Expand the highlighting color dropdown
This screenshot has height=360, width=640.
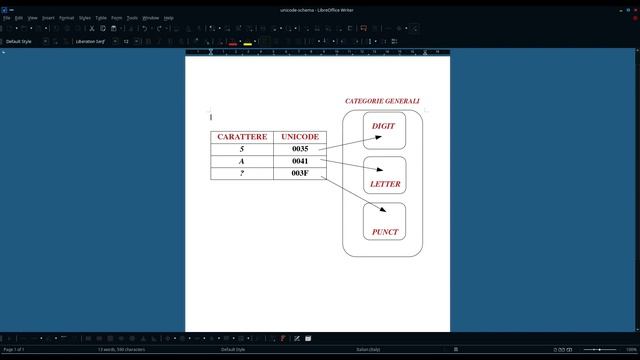(x=255, y=41)
